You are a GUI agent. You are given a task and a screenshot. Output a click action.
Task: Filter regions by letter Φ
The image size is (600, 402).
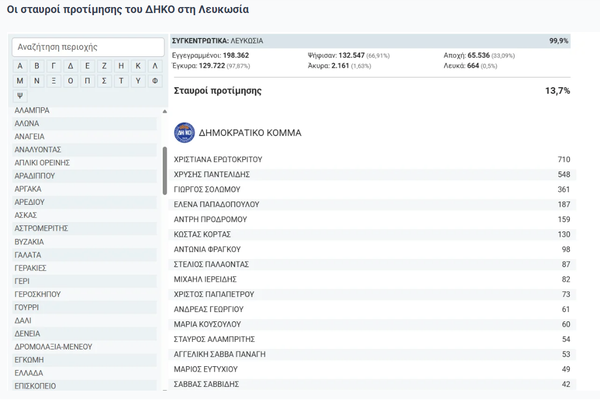point(155,81)
